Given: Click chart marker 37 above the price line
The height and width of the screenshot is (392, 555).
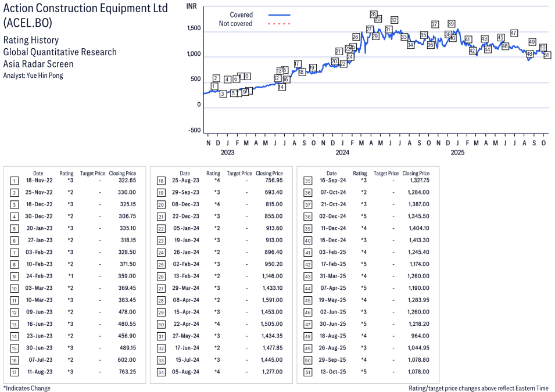Looking at the screenshot, I should (x=435, y=24).
